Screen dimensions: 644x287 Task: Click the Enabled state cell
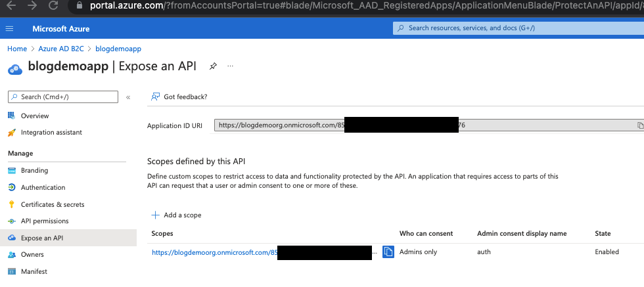(607, 252)
